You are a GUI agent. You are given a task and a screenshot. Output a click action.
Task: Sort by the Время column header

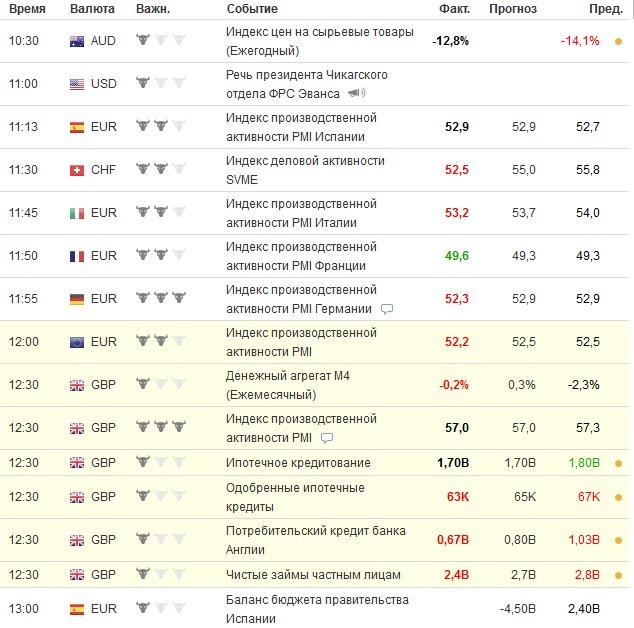coord(27,9)
